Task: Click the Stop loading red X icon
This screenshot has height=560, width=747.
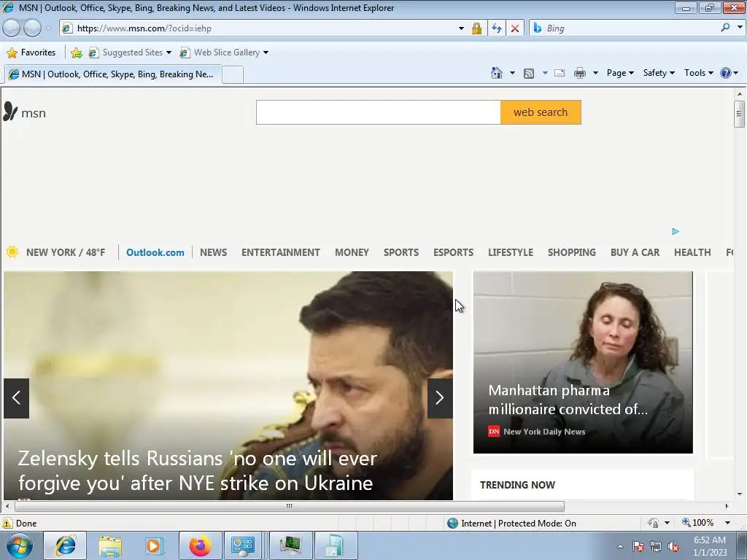Action: pos(515,28)
